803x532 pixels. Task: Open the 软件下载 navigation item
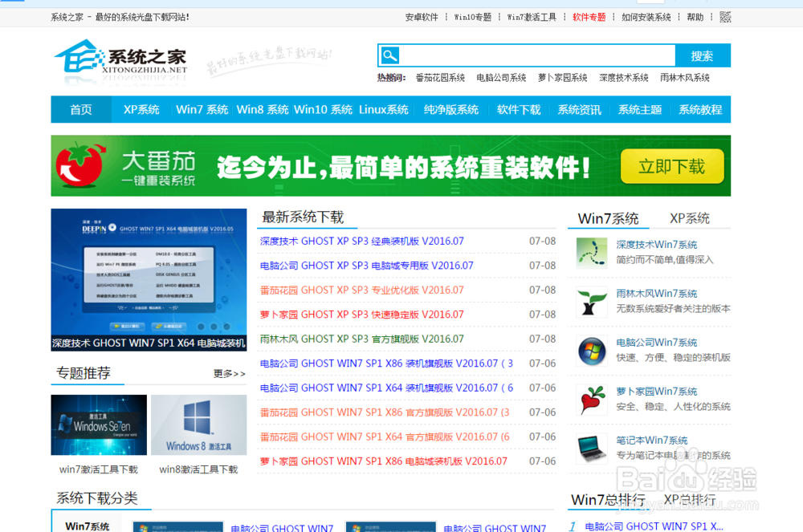518,110
